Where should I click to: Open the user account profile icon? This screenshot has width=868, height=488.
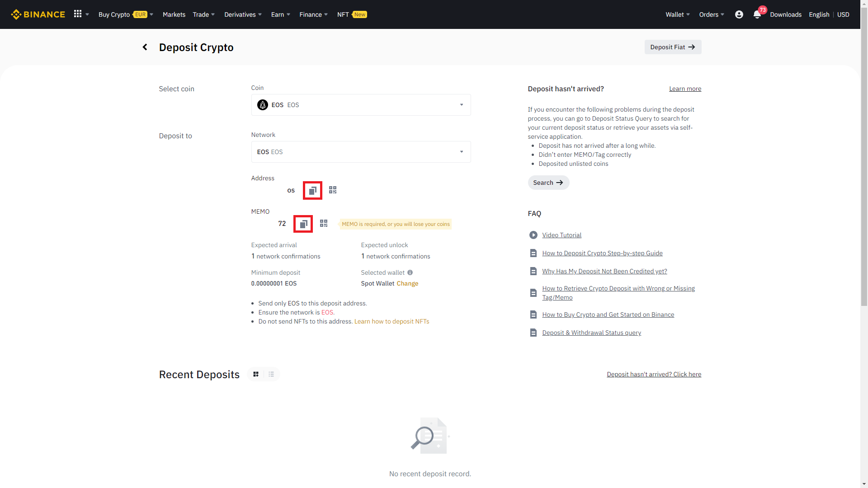[x=739, y=14]
